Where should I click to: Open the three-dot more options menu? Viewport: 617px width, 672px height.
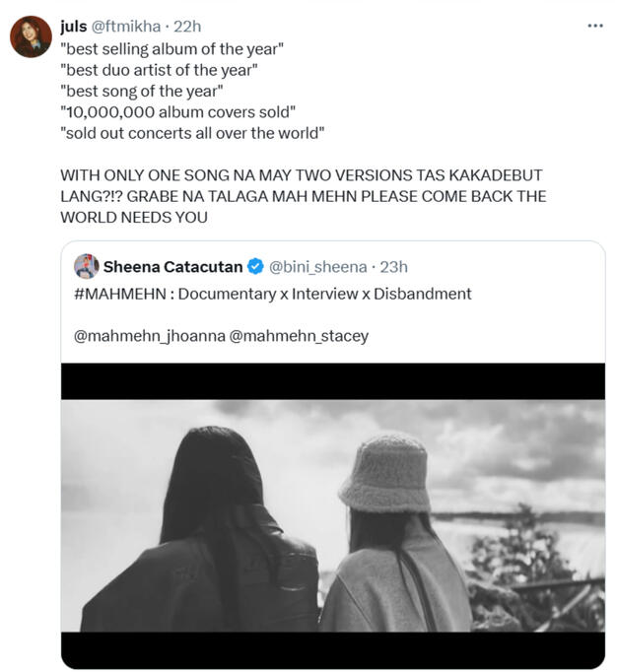[x=595, y=26]
